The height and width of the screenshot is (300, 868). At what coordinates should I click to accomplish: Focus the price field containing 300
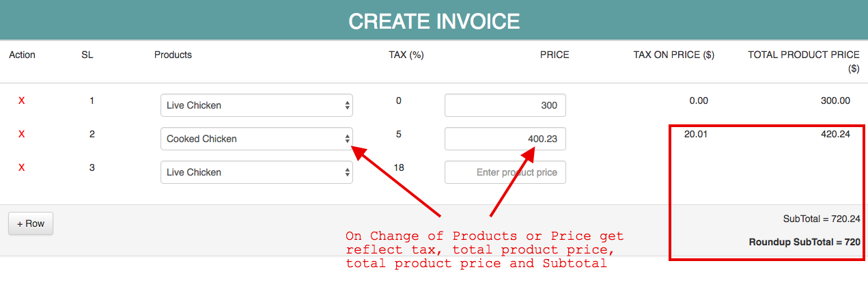point(505,105)
